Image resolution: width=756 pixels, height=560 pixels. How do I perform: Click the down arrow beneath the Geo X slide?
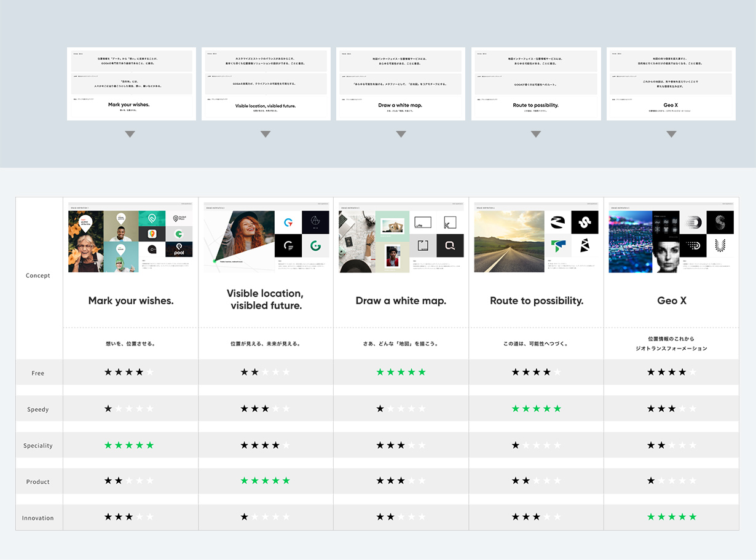(x=671, y=134)
